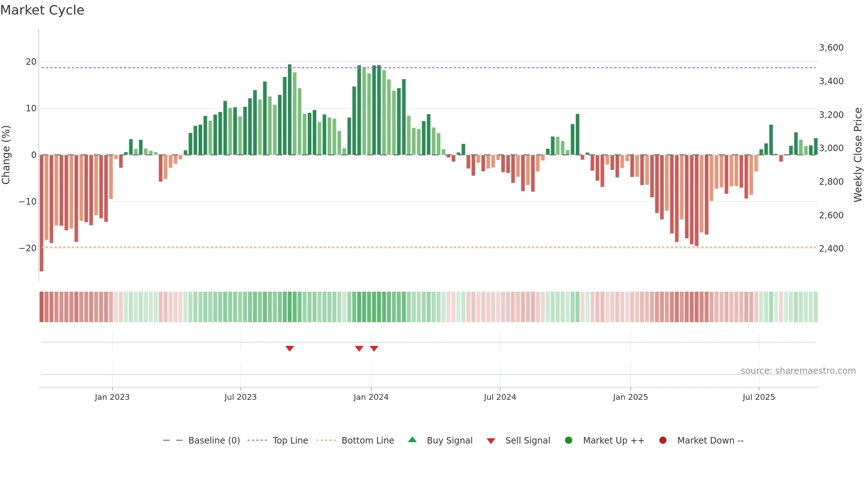Click the Weekly Close Price axis title
The width and height of the screenshot is (868, 488).
coord(858,155)
